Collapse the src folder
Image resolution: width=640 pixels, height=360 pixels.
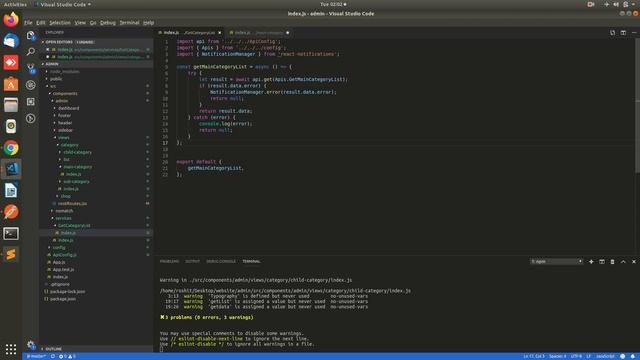coord(53,86)
